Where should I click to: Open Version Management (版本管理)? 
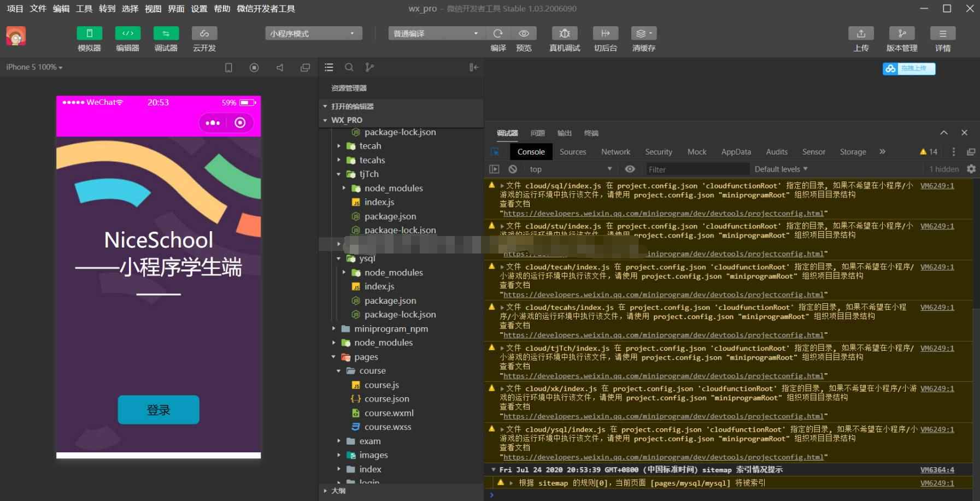pyautogui.click(x=902, y=33)
